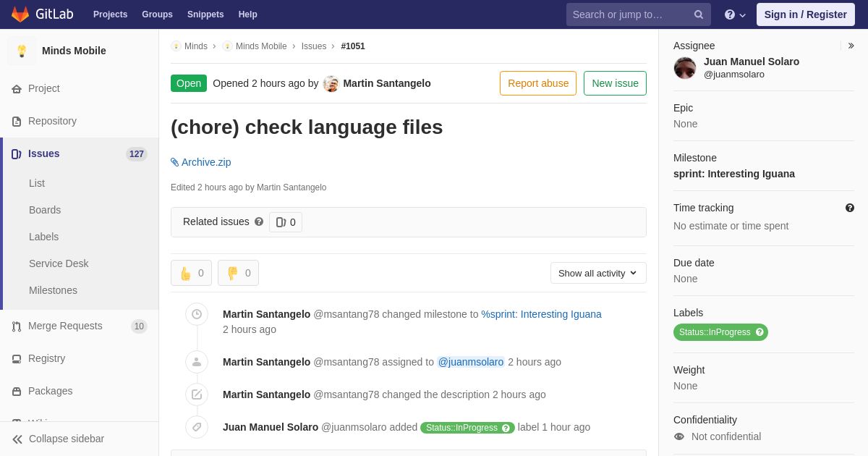868x456 pixels.
Task: Click Sign in / Register button
Action: point(805,14)
